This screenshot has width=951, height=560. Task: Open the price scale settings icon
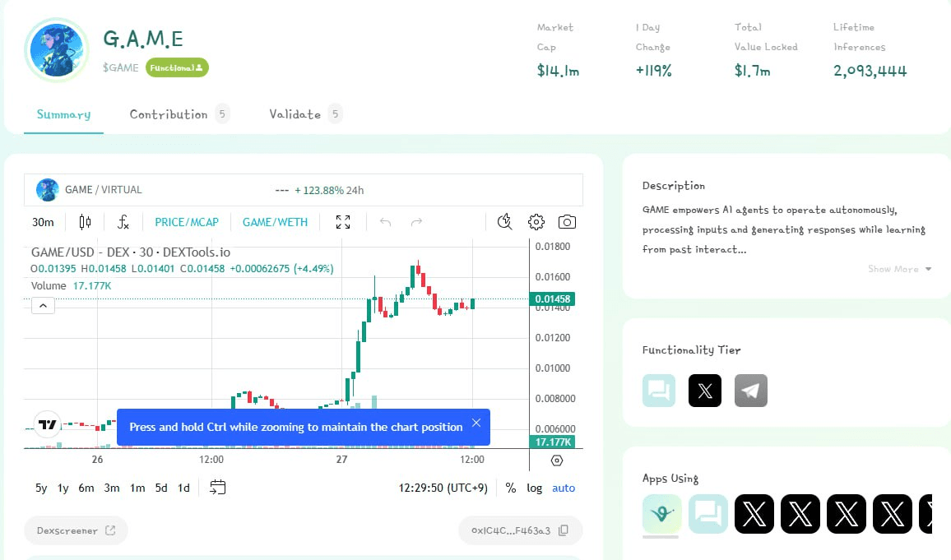pyautogui.click(x=557, y=460)
